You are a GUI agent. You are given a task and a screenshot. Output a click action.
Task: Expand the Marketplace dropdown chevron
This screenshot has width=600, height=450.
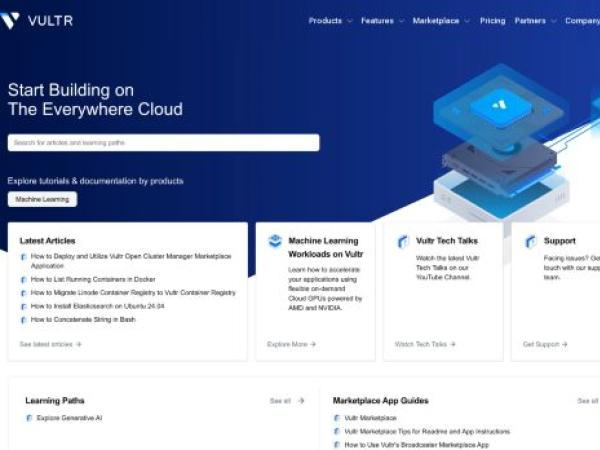[x=467, y=21]
